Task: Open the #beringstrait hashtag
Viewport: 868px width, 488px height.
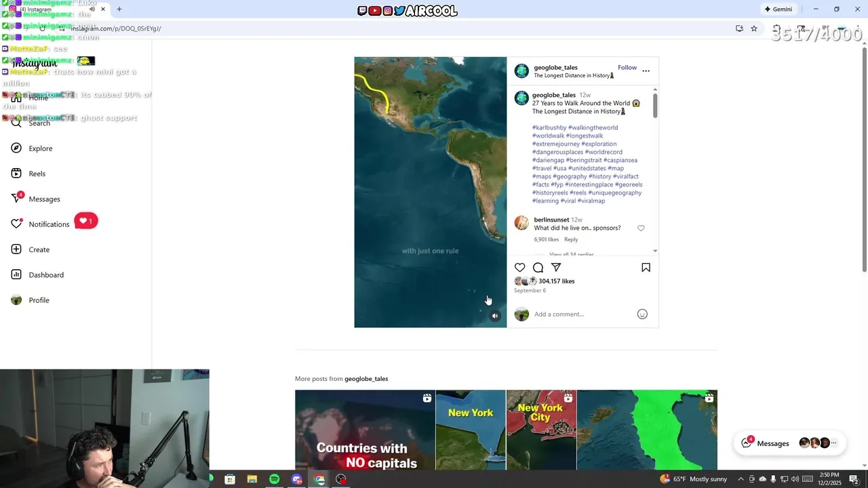Action: coord(584,161)
